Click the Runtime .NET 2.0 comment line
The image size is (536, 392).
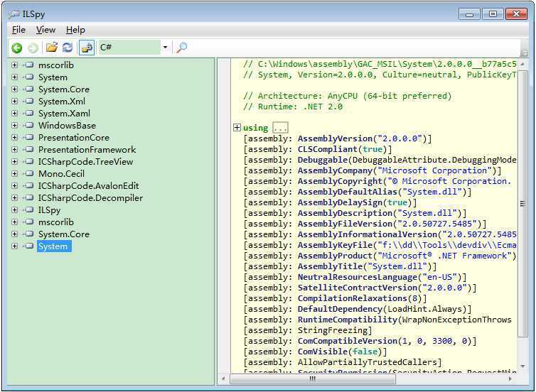click(293, 107)
